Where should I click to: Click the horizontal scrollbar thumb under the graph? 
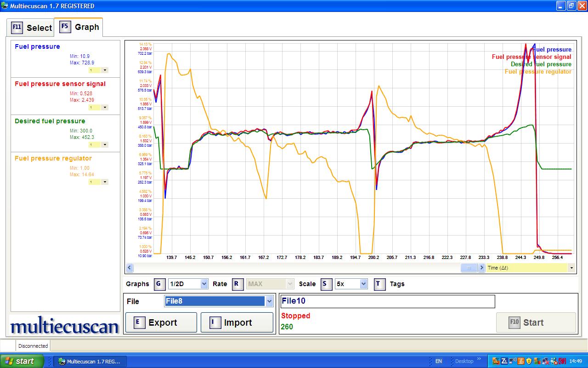pyautogui.click(x=469, y=268)
